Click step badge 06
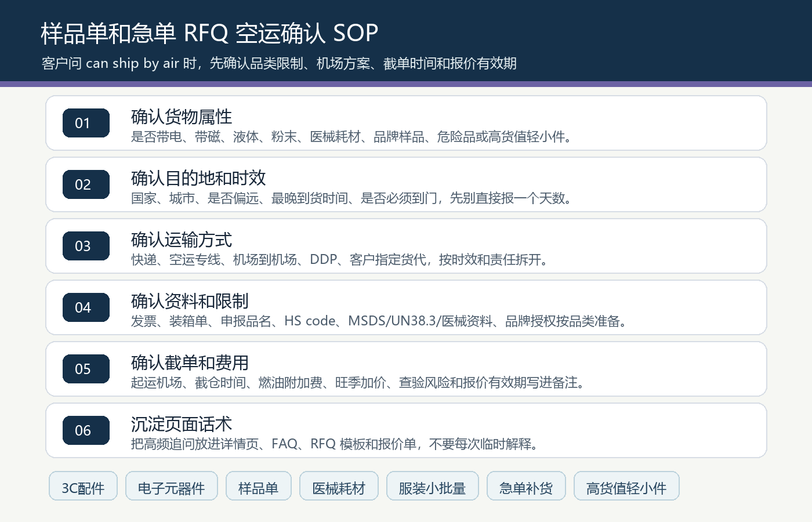This screenshot has width=812, height=522. [86, 430]
